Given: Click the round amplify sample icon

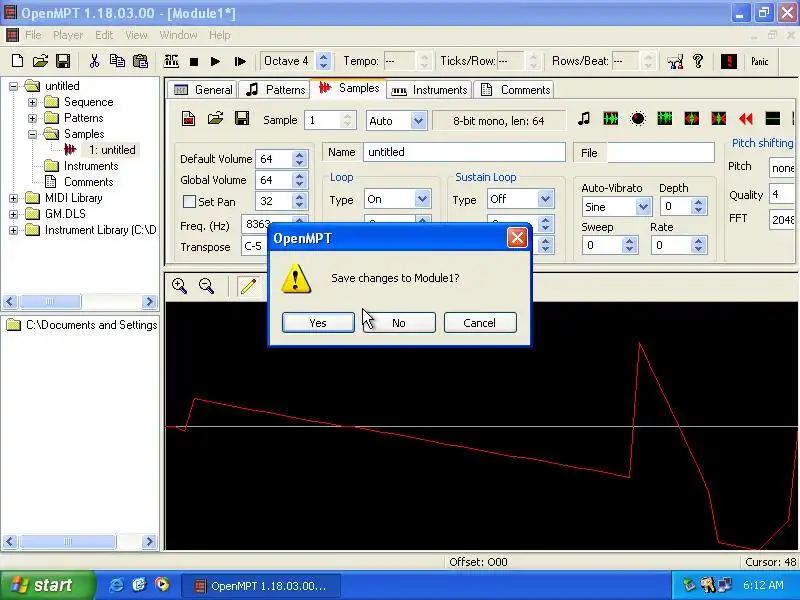Looking at the screenshot, I should pyautogui.click(x=638, y=119).
